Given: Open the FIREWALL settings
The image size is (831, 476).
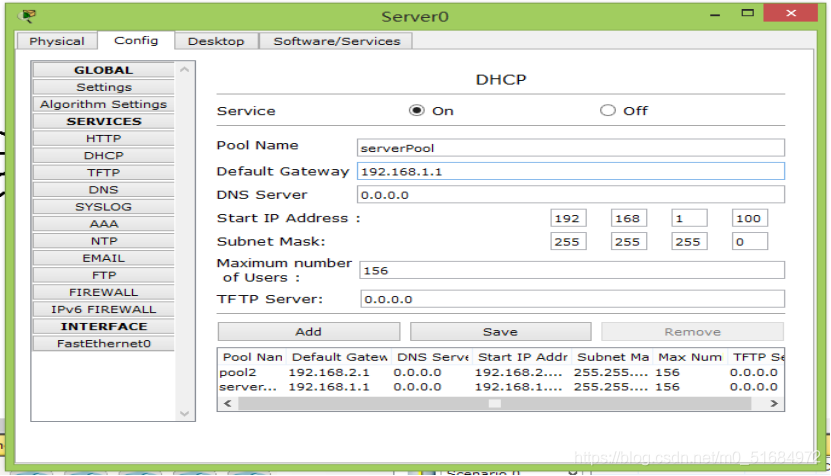Looking at the screenshot, I should click(x=103, y=292).
